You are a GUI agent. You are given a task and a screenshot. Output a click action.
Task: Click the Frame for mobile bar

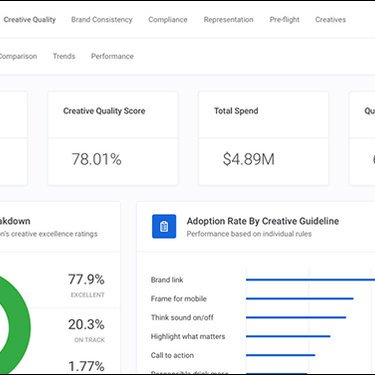(x=300, y=299)
